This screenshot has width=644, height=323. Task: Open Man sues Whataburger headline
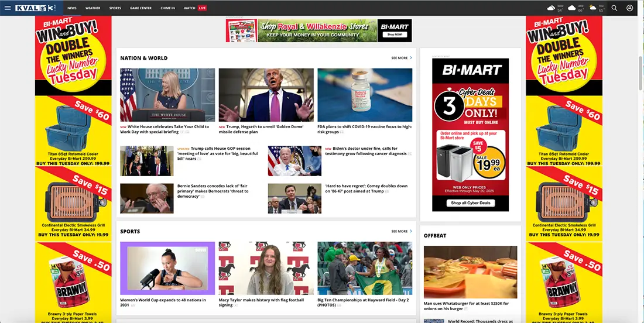(x=466, y=306)
